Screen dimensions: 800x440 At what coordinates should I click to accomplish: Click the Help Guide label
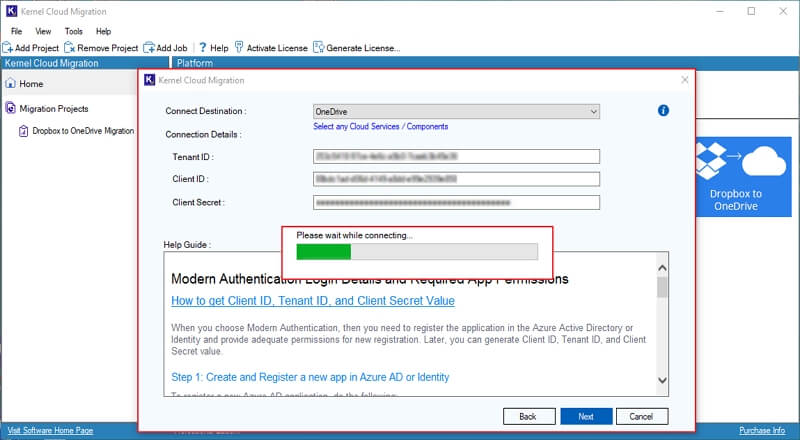coord(187,245)
